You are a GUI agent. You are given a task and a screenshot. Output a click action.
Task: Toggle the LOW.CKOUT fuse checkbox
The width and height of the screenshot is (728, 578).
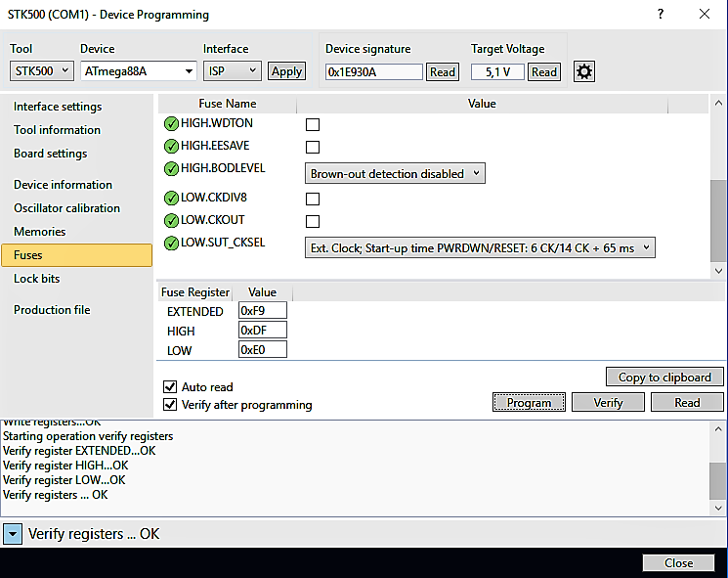pyautogui.click(x=313, y=221)
